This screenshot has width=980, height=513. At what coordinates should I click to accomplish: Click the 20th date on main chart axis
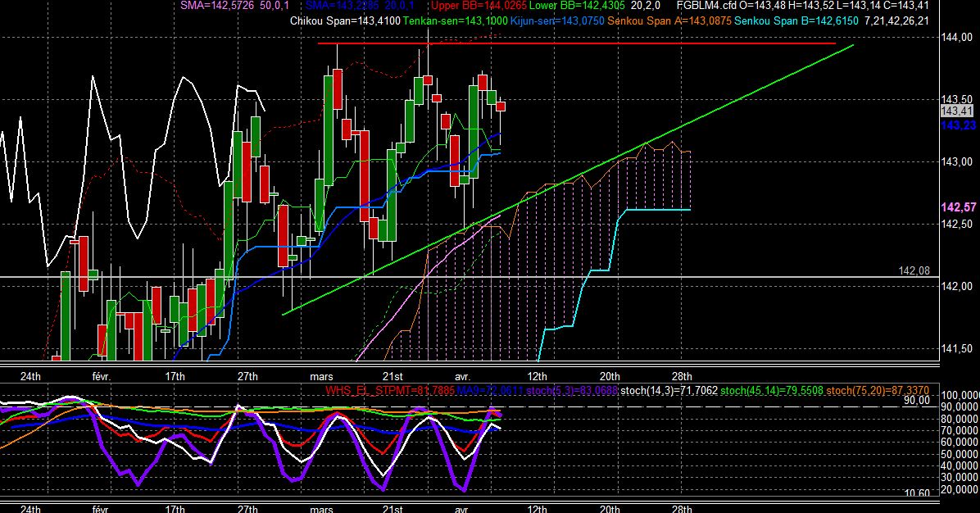pos(610,376)
